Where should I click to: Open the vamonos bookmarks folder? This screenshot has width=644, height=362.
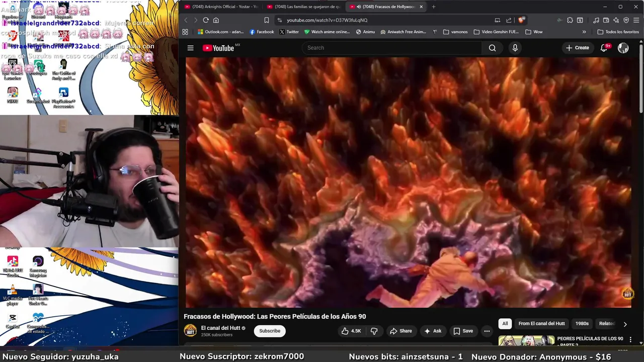[x=455, y=32]
